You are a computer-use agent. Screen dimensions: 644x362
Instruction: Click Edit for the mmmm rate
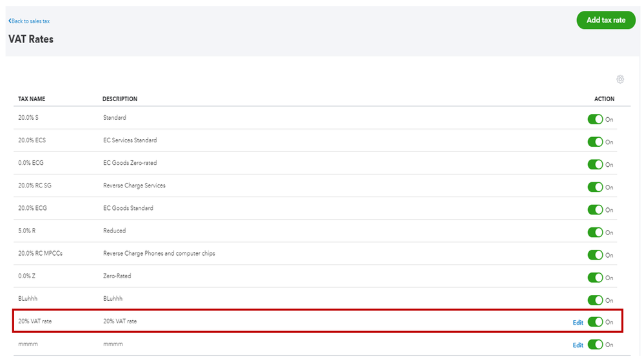tap(578, 345)
